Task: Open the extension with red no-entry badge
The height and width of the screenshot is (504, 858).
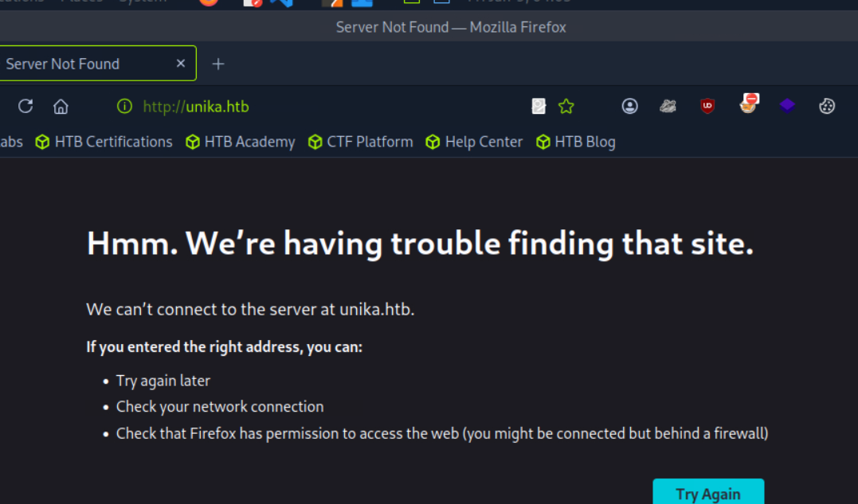Action: pos(748,104)
